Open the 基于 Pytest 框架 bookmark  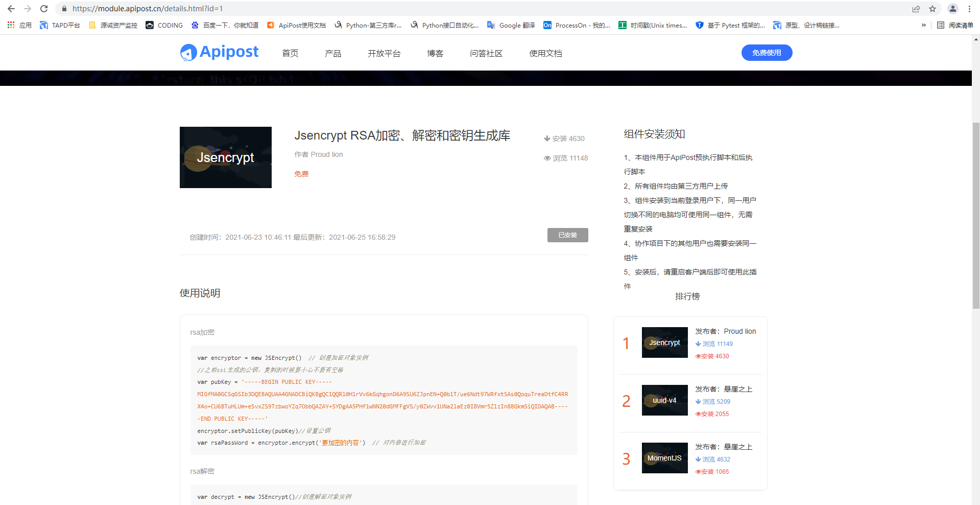(x=730, y=25)
